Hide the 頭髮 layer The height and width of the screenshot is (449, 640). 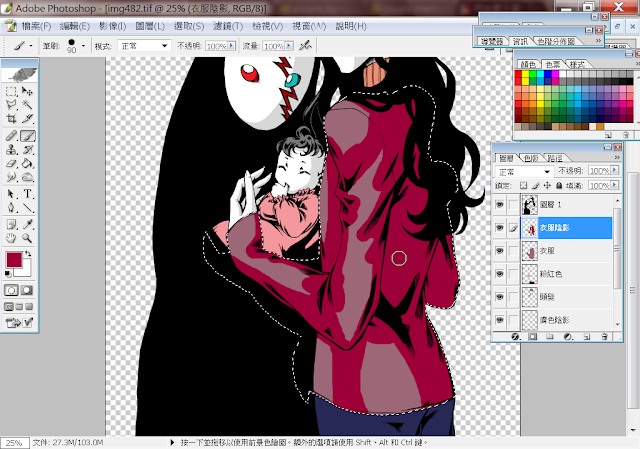click(x=500, y=297)
